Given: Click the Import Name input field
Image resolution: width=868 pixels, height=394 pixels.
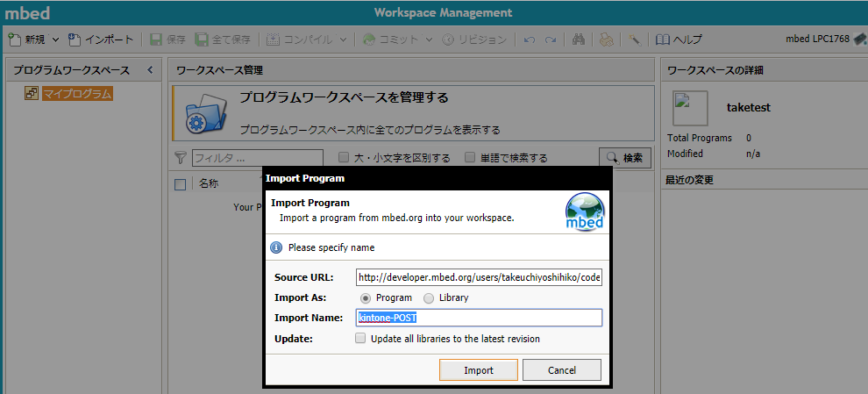Looking at the screenshot, I should 479,318.
